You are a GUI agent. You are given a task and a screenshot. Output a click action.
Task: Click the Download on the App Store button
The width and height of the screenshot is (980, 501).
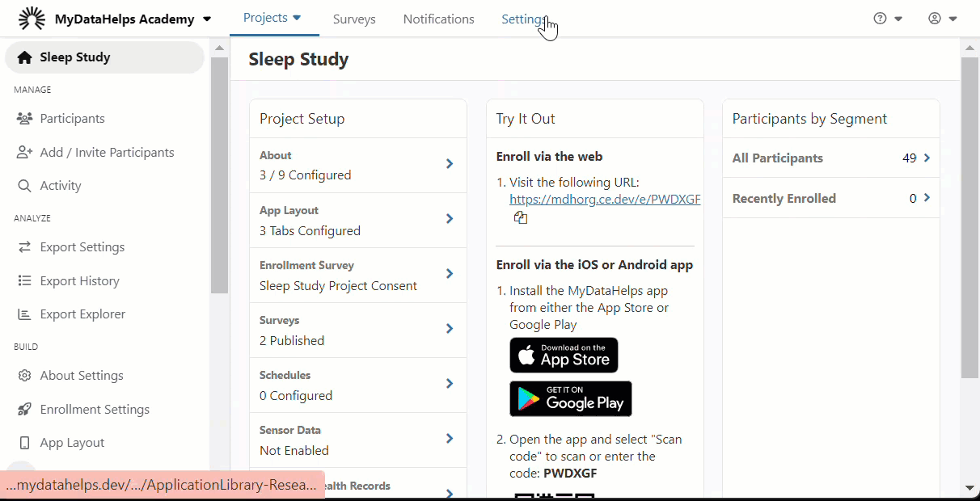click(x=564, y=356)
